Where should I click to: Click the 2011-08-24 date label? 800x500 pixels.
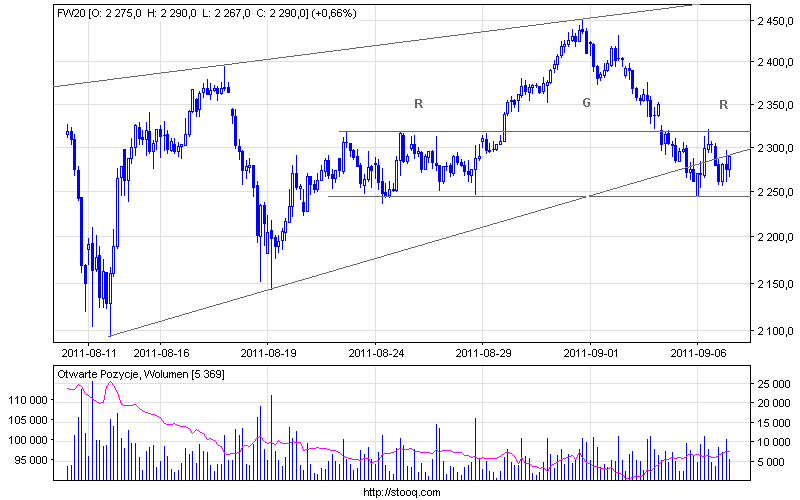click(x=376, y=353)
